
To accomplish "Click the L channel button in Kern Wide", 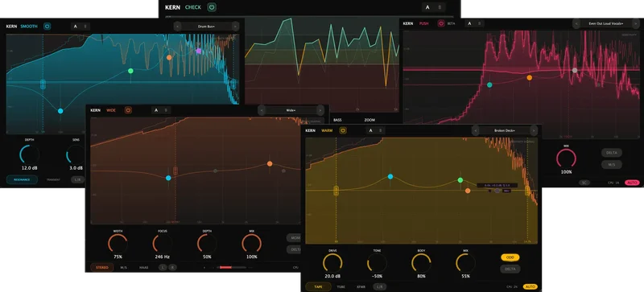I will pos(163,267).
